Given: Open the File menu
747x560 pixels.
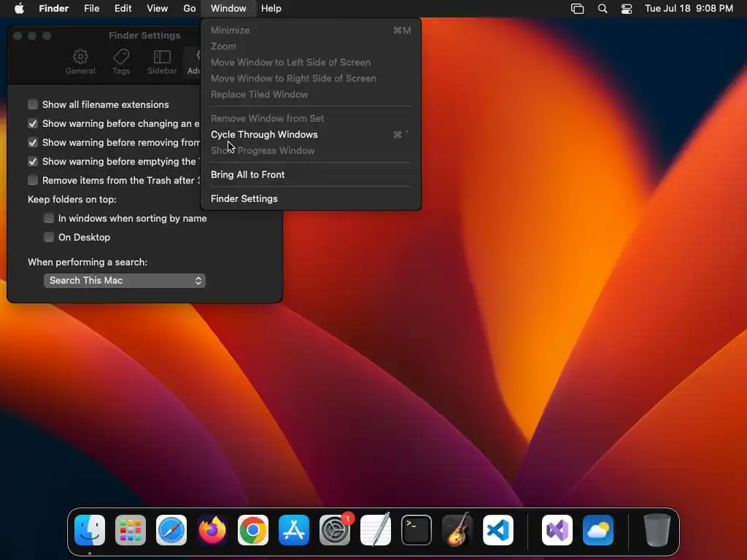Looking at the screenshot, I should tap(91, 9).
